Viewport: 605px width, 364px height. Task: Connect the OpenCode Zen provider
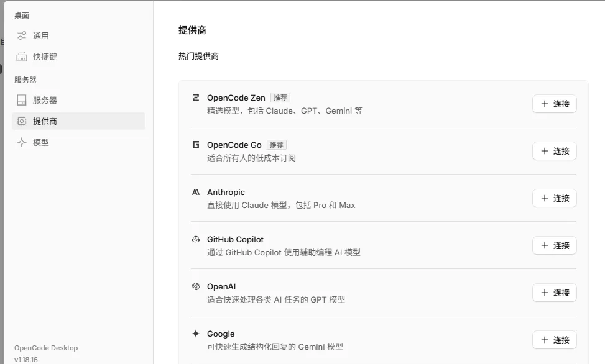point(555,104)
